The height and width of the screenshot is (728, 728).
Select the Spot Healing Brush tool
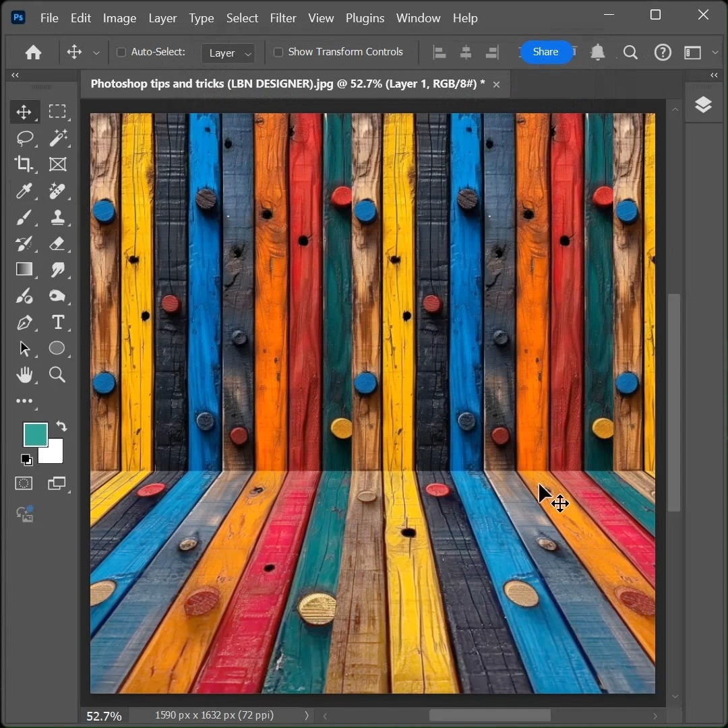[x=57, y=191]
